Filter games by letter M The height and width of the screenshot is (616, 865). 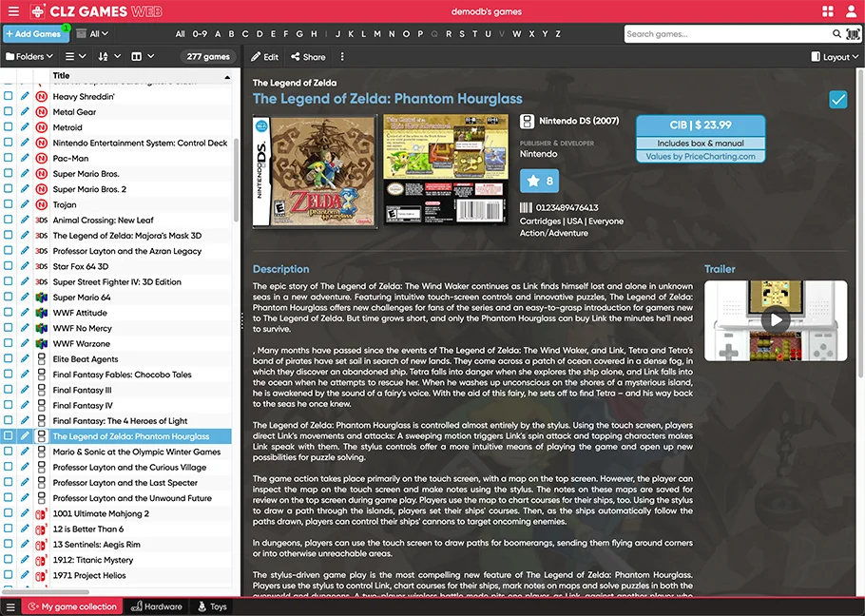click(x=377, y=33)
